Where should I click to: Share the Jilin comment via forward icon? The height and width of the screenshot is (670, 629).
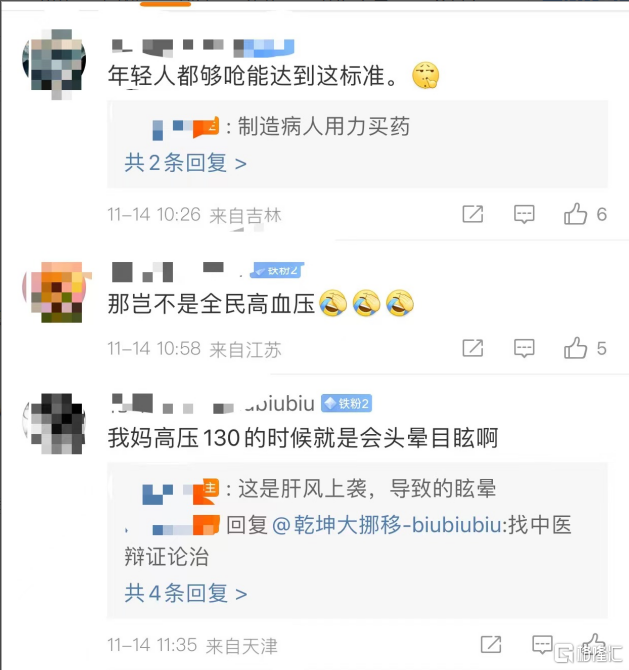473,214
